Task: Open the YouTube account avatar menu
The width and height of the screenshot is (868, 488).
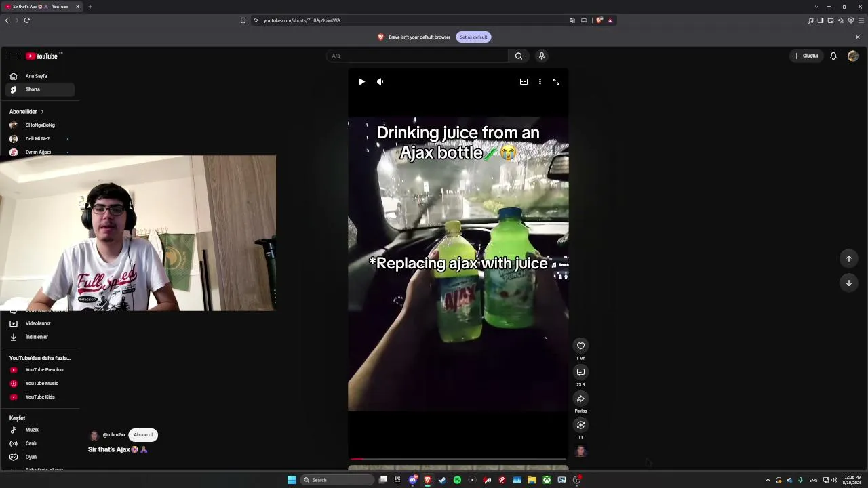Action: pos(853,56)
